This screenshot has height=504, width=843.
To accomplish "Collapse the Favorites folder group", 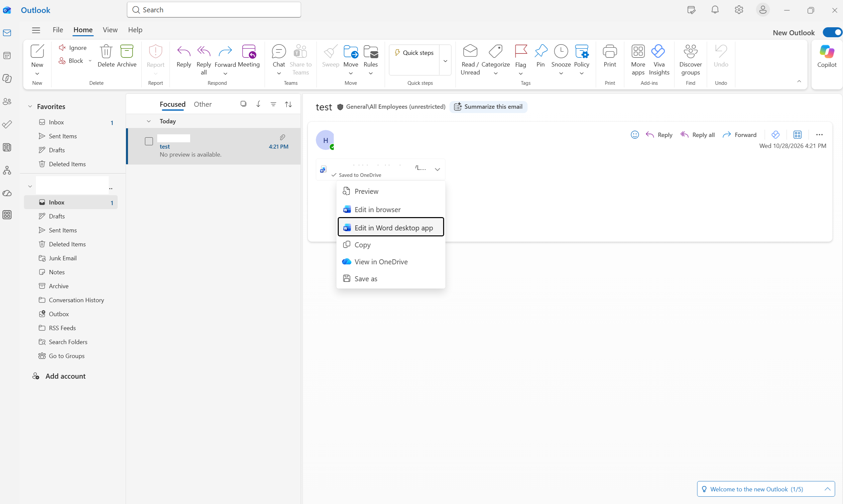I will click(x=30, y=106).
